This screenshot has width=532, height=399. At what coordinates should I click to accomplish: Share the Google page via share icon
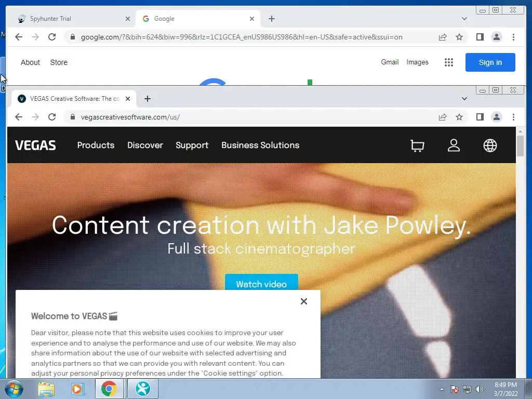tap(443, 37)
